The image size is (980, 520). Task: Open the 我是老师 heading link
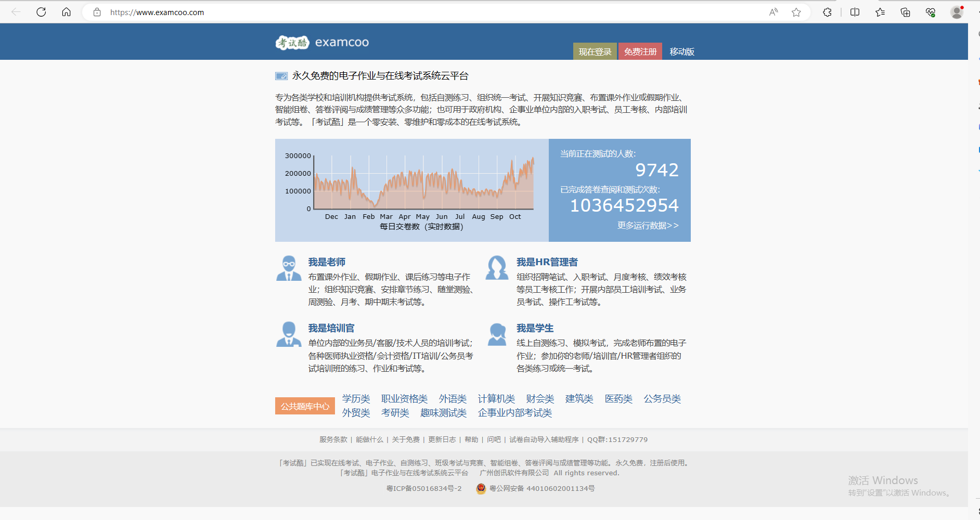point(327,262)
